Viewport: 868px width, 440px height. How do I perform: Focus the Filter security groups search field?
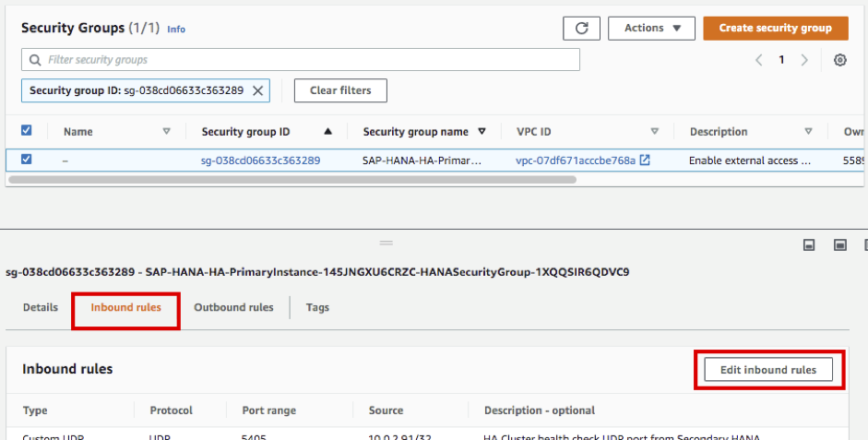pyautogui.click(x=301, y=60)
